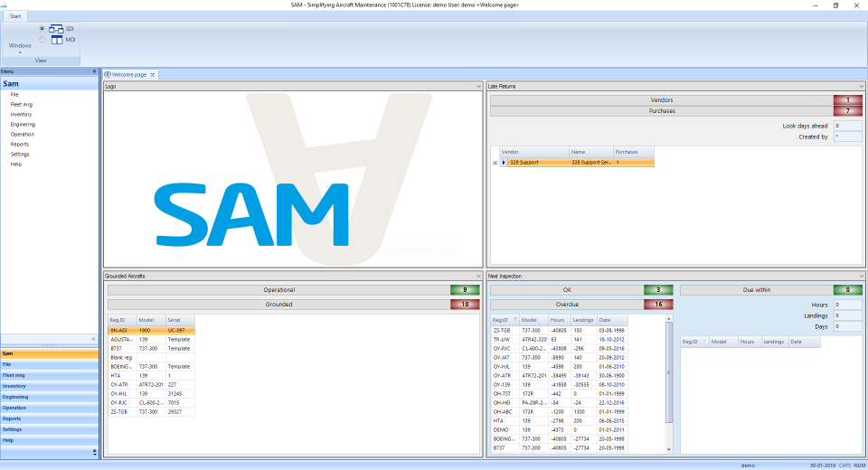Viewport: 868px width, 470px height.
Task: Close the Welcome page tab
Action: point(153,75)
